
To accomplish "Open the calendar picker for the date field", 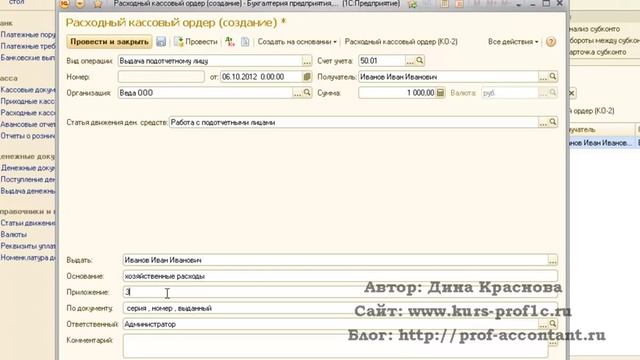I will [x=307, y=77].
